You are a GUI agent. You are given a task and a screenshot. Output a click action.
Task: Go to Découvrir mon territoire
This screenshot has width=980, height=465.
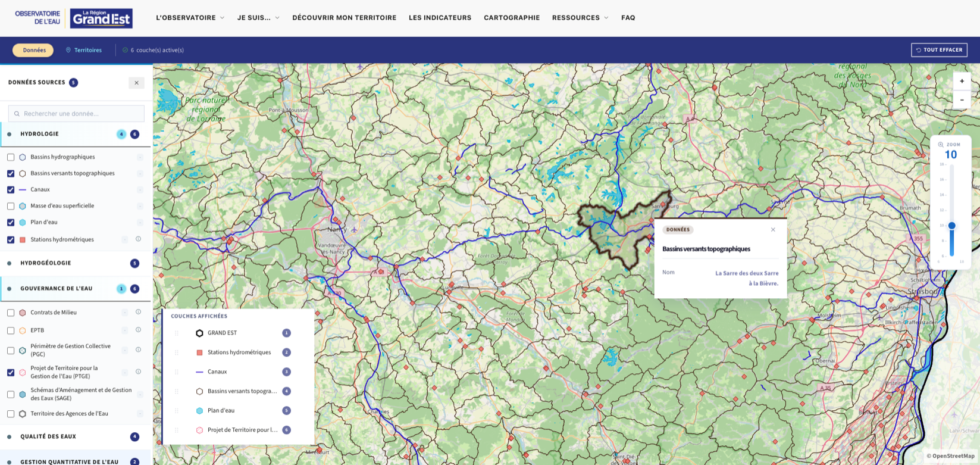click(344, 18)
